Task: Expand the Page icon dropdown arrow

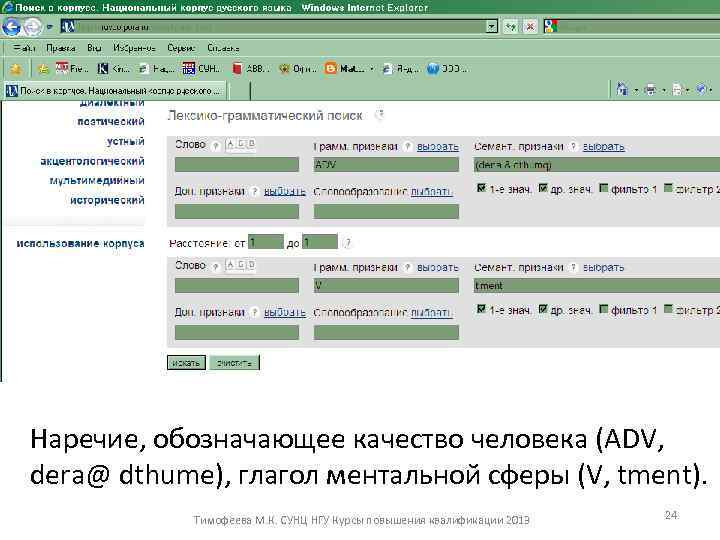Action: [687, 90]
